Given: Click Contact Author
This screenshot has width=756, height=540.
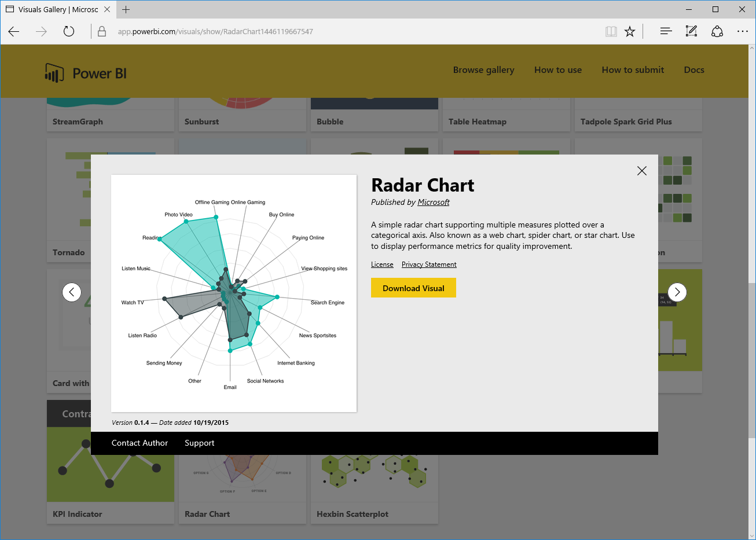Looking at the screenshot, I should coord(140,443).
